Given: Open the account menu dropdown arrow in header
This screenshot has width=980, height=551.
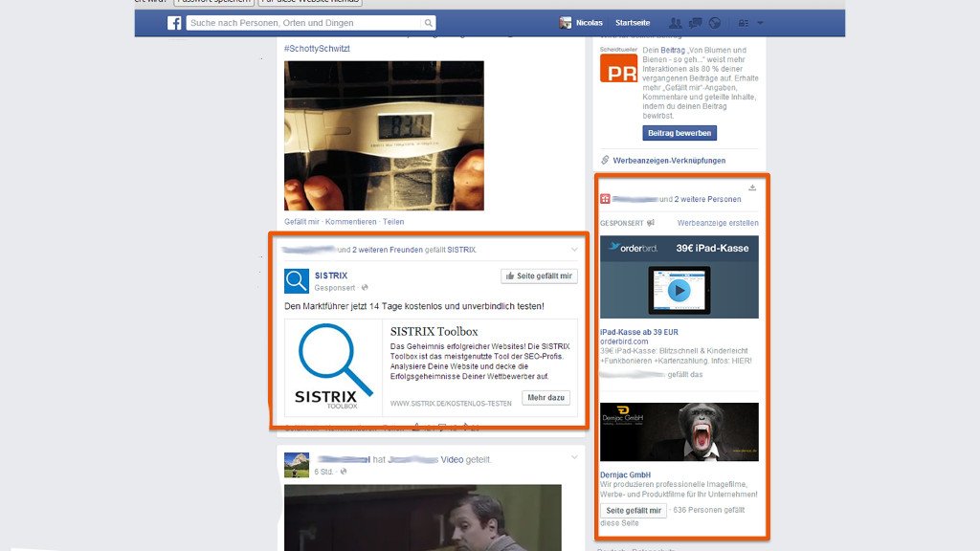Looking at the screenshot, I should 760,23.
